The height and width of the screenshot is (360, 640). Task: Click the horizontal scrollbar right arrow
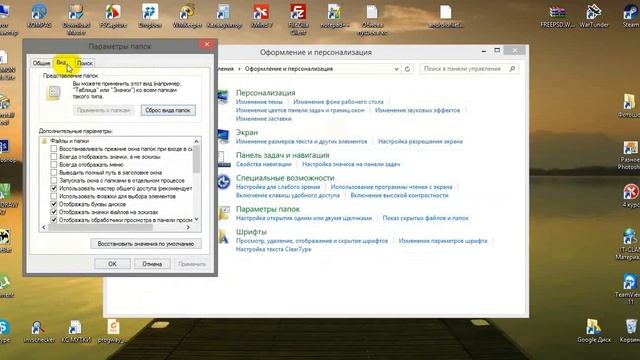[x=188, y=227]
